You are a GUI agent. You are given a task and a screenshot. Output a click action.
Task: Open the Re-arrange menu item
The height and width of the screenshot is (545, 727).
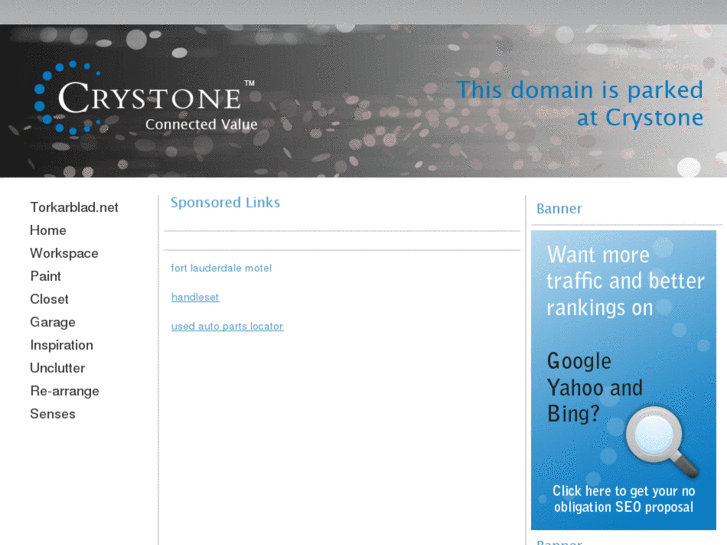[x=64, y=391]
